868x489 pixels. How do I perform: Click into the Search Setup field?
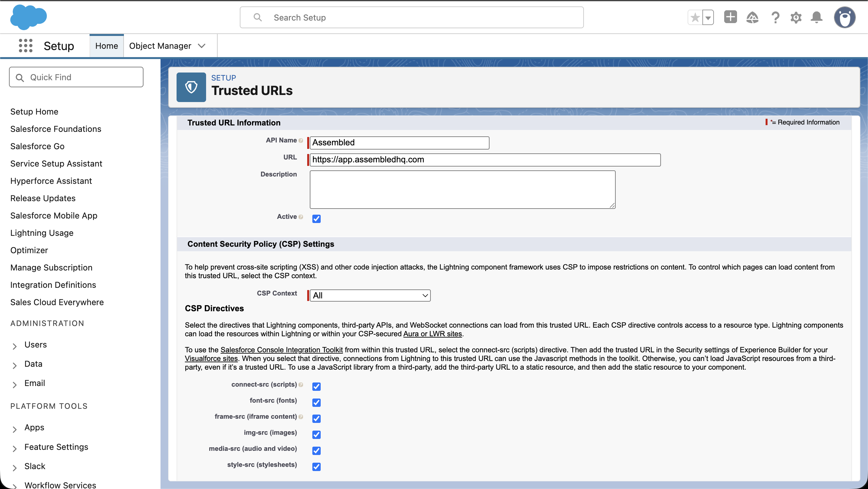412,17
